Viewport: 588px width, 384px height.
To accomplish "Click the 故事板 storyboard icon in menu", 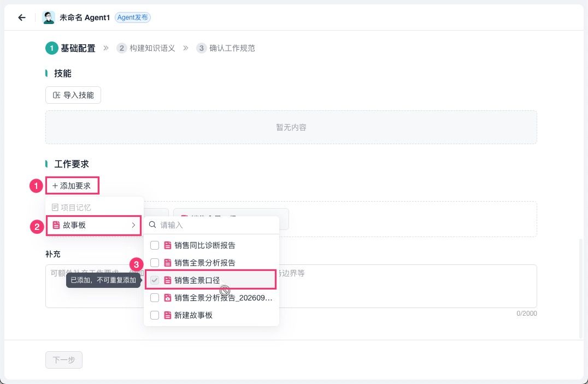I will coord(56,225).
